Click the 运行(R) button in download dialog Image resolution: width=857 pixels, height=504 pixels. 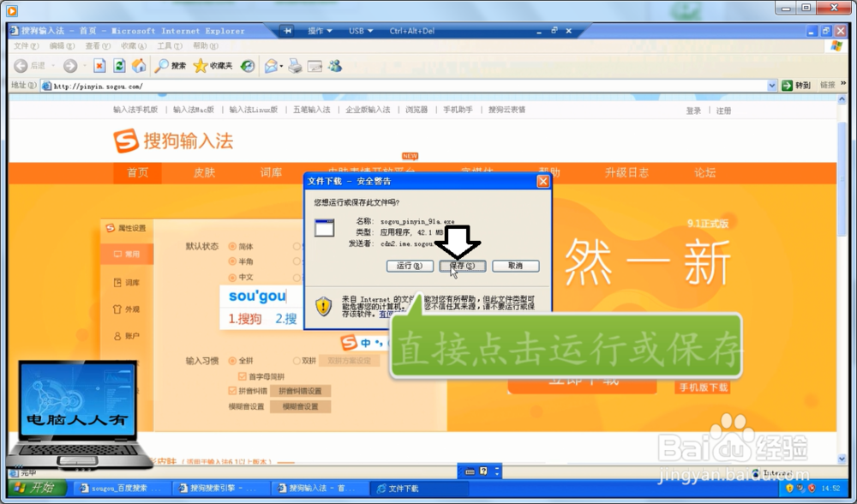coord(410,266)
